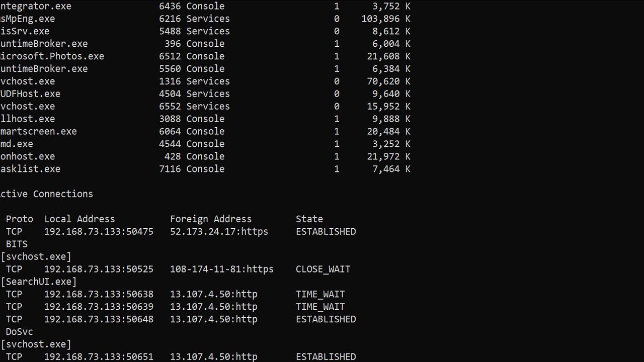Click the WUDFHost.exe process name
Viewport: 644px width, 362px height.
tap(30, 94)
